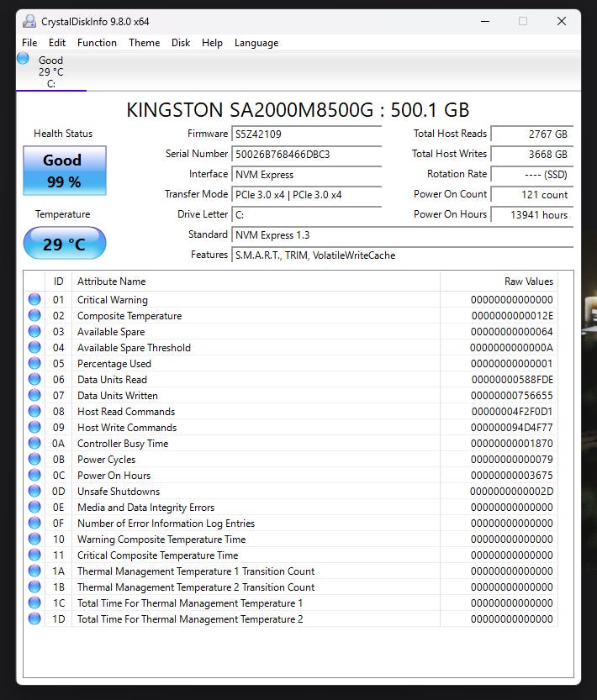This screenshot has height=700, width=597.
Task: Click status orb for attribute 1C row
Action: tap(34, 603)
